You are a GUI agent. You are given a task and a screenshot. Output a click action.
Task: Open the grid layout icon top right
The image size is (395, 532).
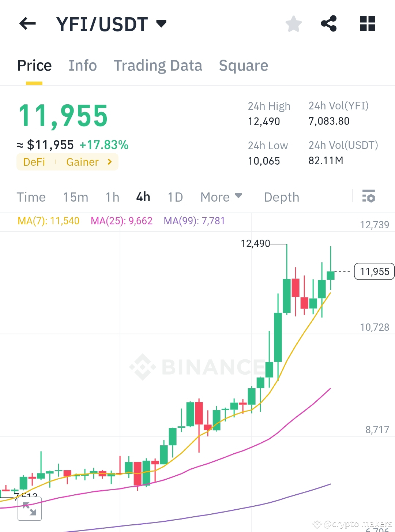pos(367,24)
